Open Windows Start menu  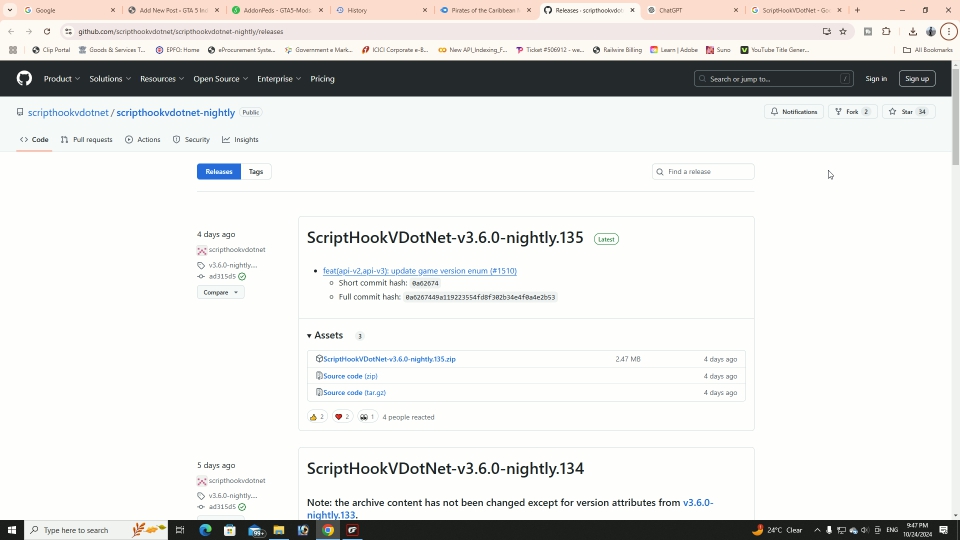pos(12,530)
